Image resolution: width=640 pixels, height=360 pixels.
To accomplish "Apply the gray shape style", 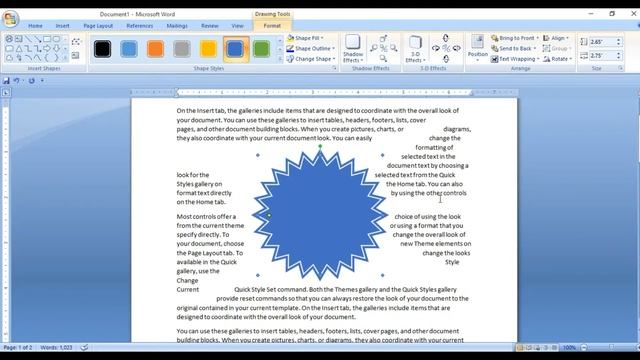I will [x=182, y=49].
